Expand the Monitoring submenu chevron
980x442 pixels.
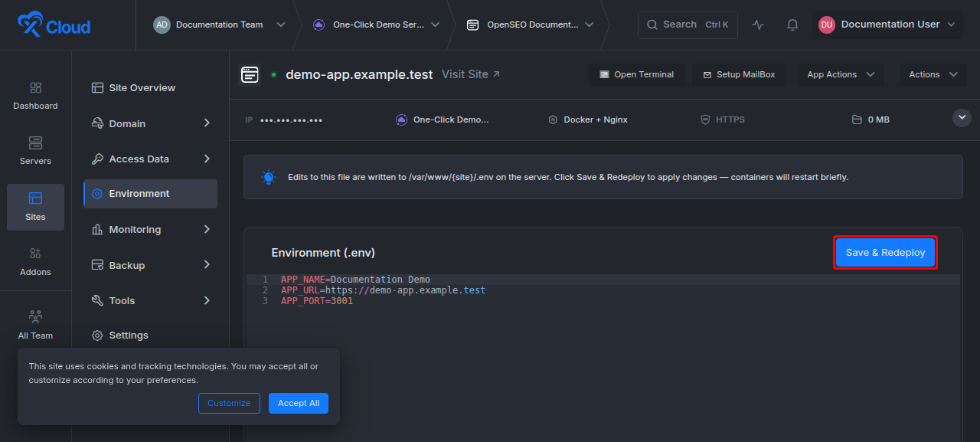207,229
